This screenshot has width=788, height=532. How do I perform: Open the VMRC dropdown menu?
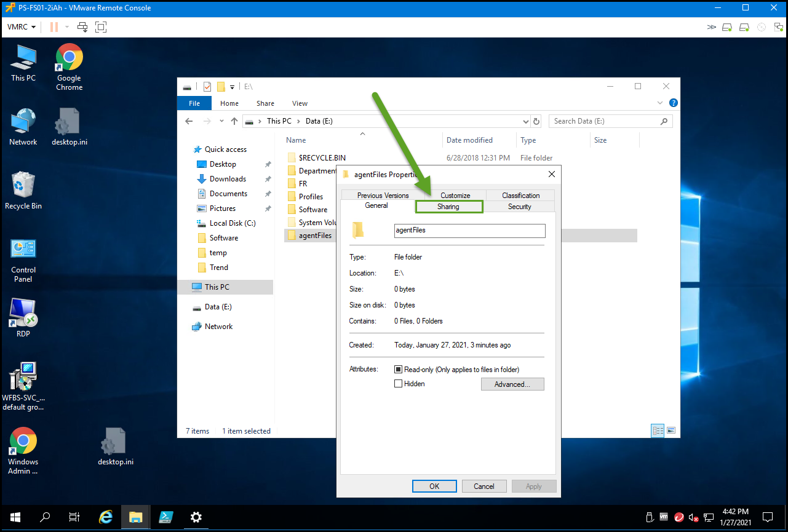21,27
